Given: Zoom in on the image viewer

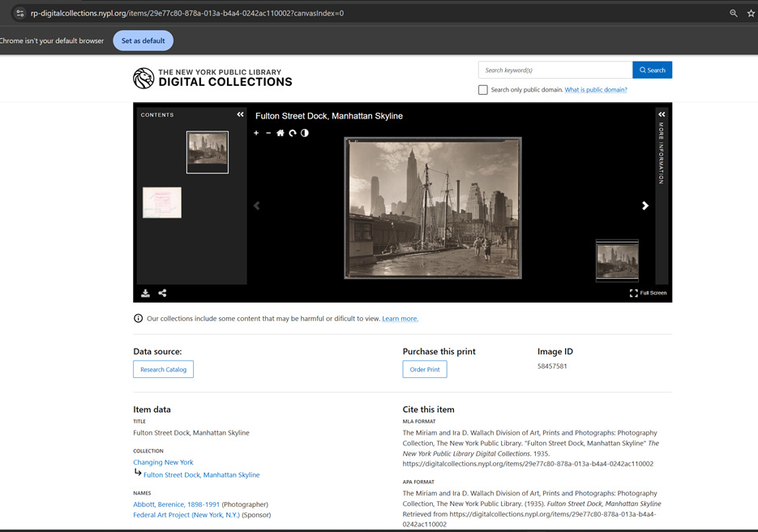Looking at the screenshot, I should point(256,133).
